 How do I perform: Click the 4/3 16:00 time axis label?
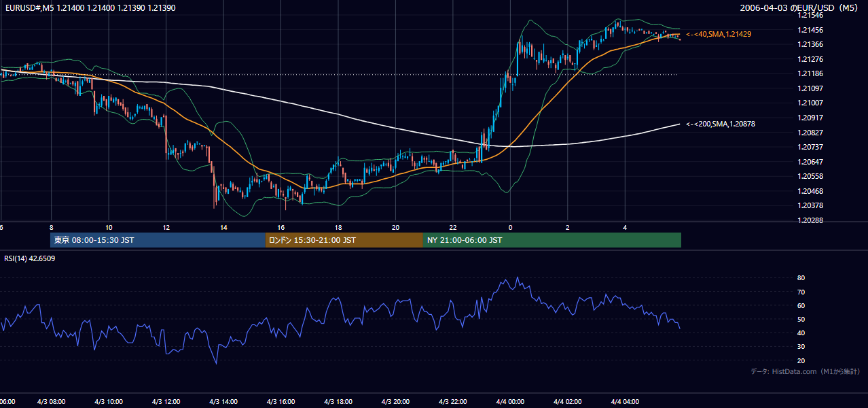pyautogui.click(x=281, y=401)
